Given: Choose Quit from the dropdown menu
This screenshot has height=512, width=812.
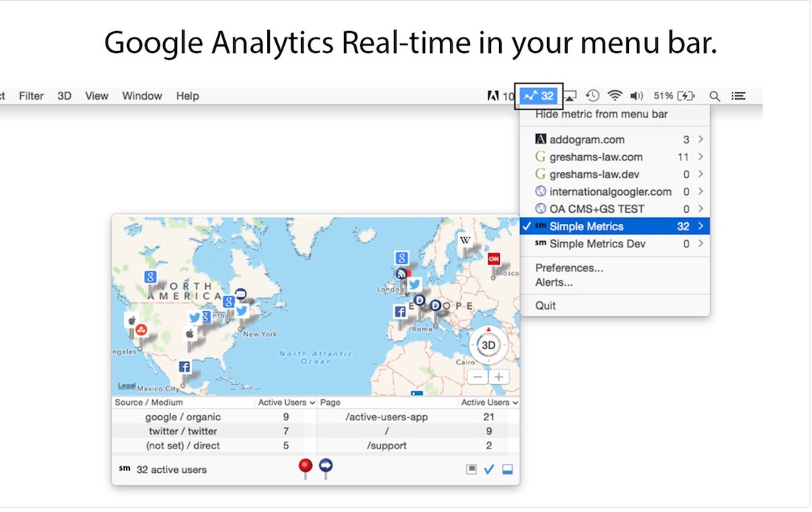Looking at the screenshot, I should (x=546, y=306).
